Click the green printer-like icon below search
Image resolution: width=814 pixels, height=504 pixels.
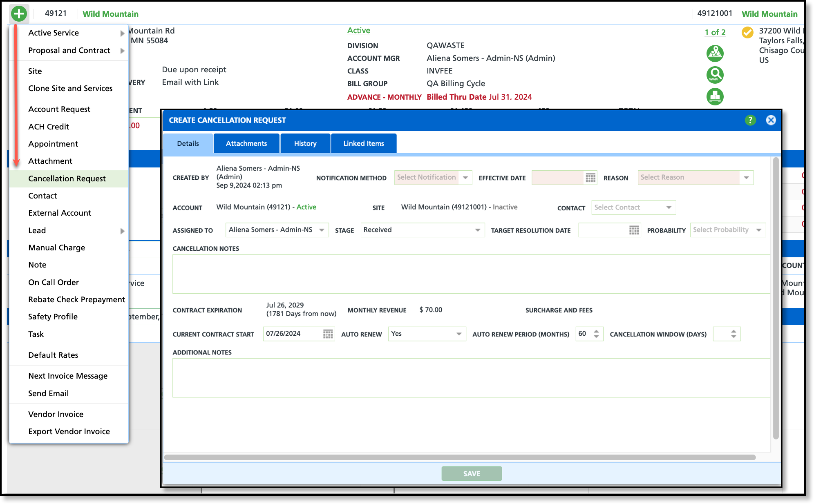[715, 97]
